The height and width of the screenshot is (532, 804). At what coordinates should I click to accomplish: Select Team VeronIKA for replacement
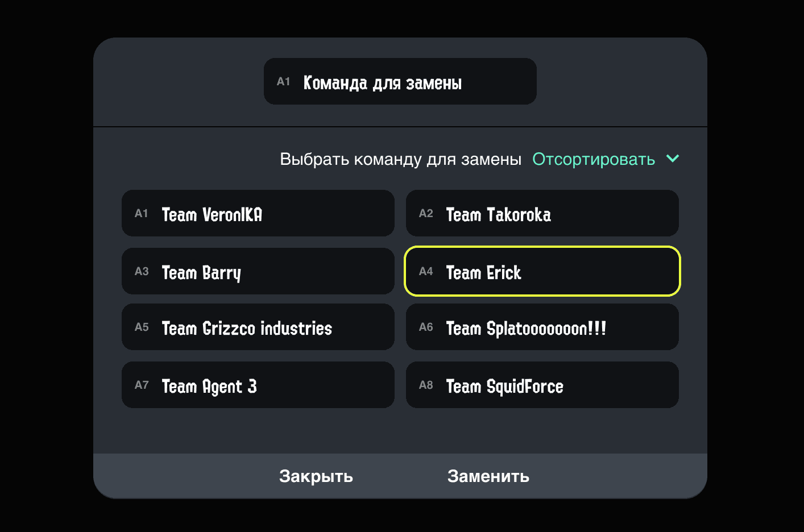pos(258,213)
